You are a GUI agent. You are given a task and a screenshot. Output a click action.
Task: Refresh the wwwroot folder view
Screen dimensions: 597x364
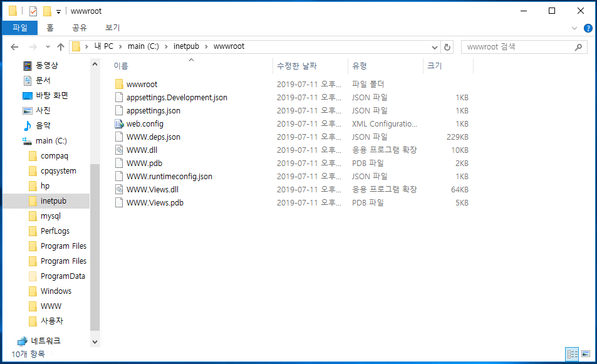click(x=447, y=47)
